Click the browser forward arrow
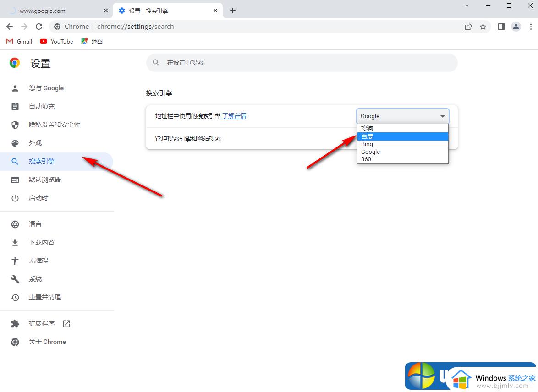This screenshot has width=538, height=392. 24,27
